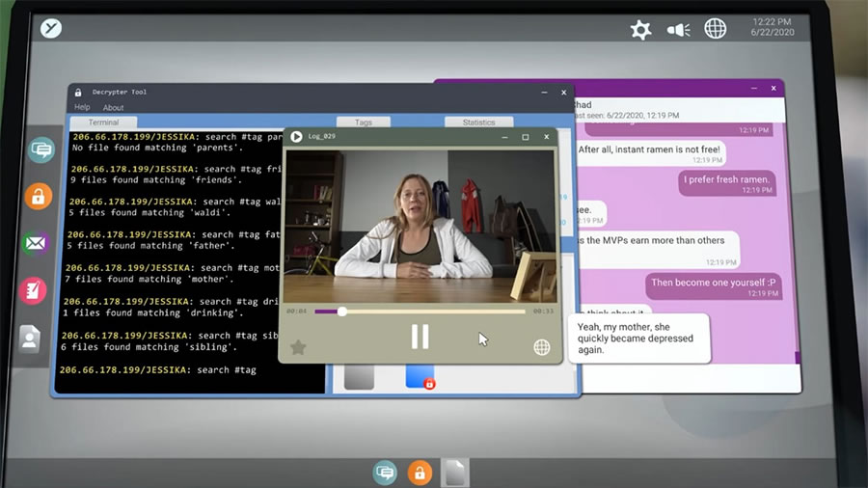Click taskbar orange padlock icon
The height and width of the screenshot is (488, 868).
pos(420,473)
